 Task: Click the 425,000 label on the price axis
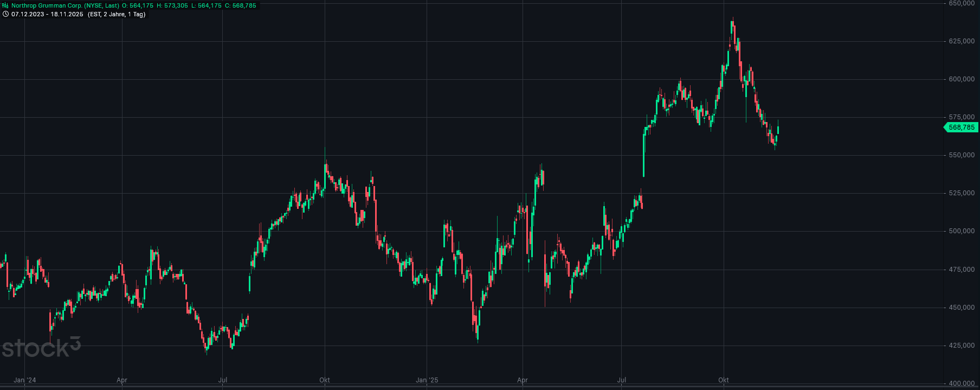pyautogui.click(x=961, y=346)
